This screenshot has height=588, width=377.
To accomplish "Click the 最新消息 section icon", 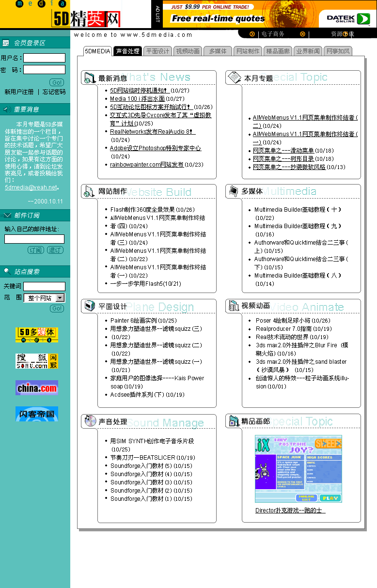I will click(90, 77).
